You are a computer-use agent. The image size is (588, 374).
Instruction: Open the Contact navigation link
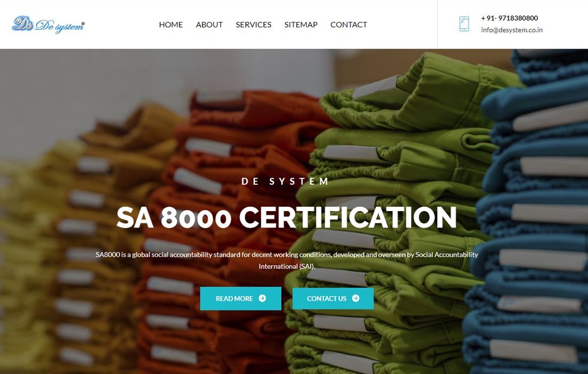pos(349,25)
